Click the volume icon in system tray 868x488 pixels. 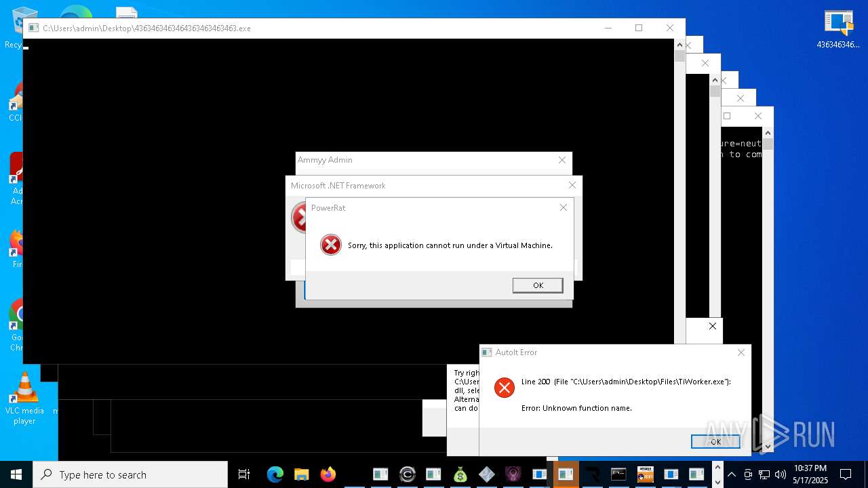(780, 474)
